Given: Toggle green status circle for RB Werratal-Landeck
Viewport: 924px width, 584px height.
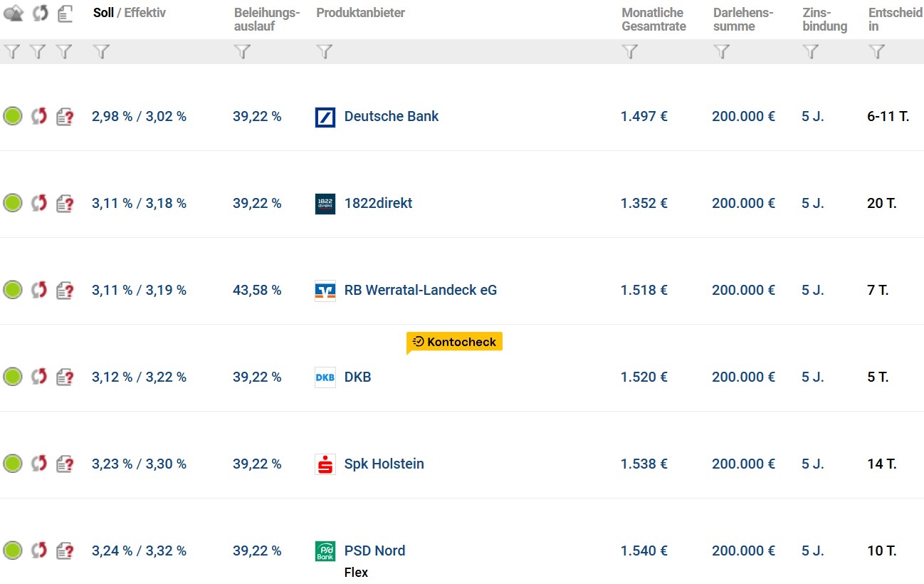Looking at the screenshot, I should pyautogui.click(x=13, y=290).
